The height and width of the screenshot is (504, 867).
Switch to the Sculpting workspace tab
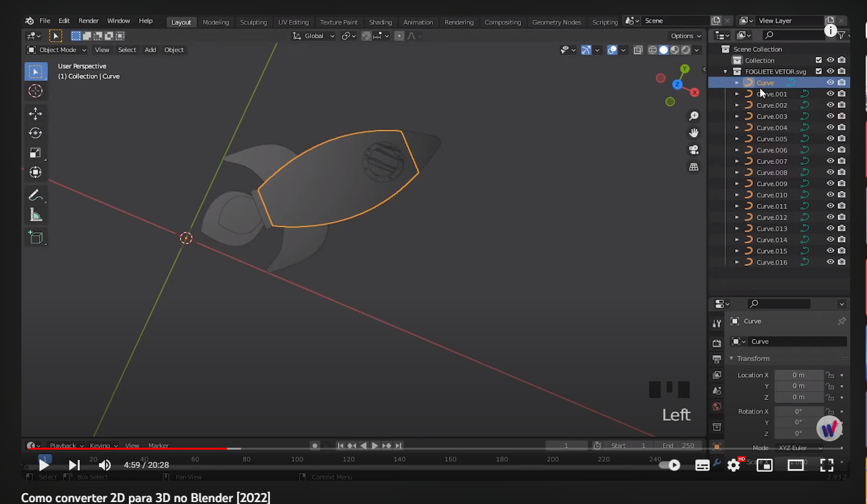point(253,22)
